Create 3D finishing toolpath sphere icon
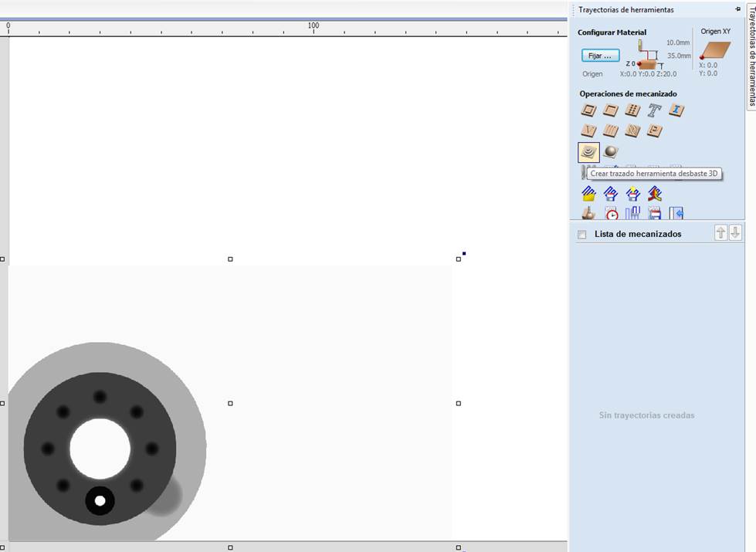Image resolution: width=756 pixels, height=552 pixels. click(611, 152)
